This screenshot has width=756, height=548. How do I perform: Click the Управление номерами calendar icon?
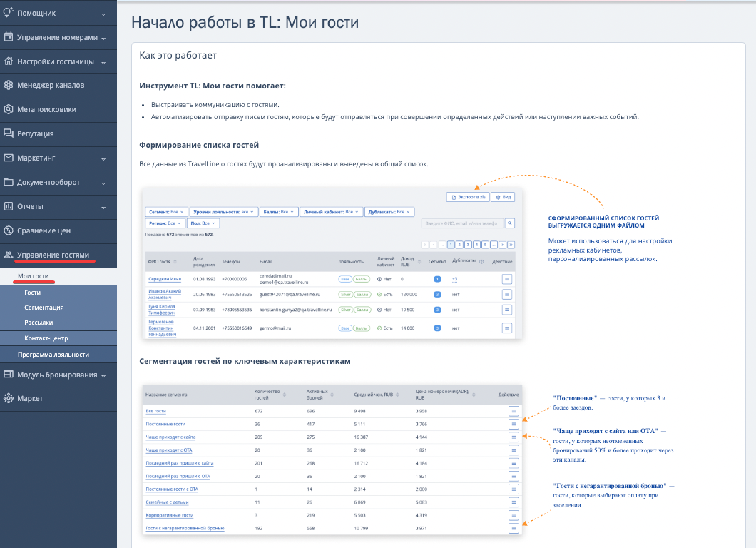tap(8, 36)
